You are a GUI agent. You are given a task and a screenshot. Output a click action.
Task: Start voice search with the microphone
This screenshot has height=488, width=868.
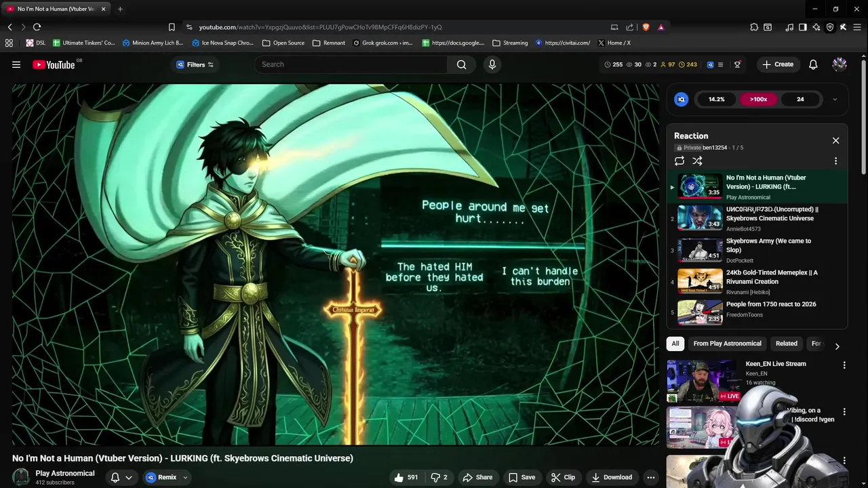(492, 64)
